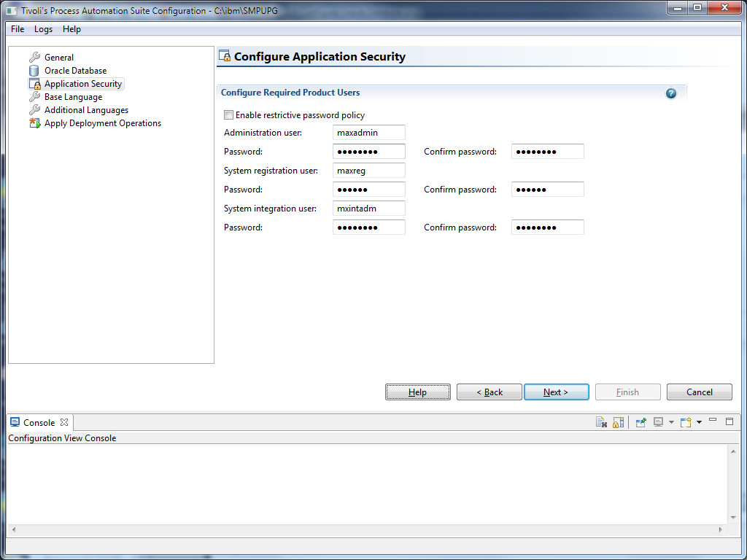Image resolution: width=747 pixels, height=560 pixels.
Task: Click the Pin Console icon
Action: pos(640,422)
